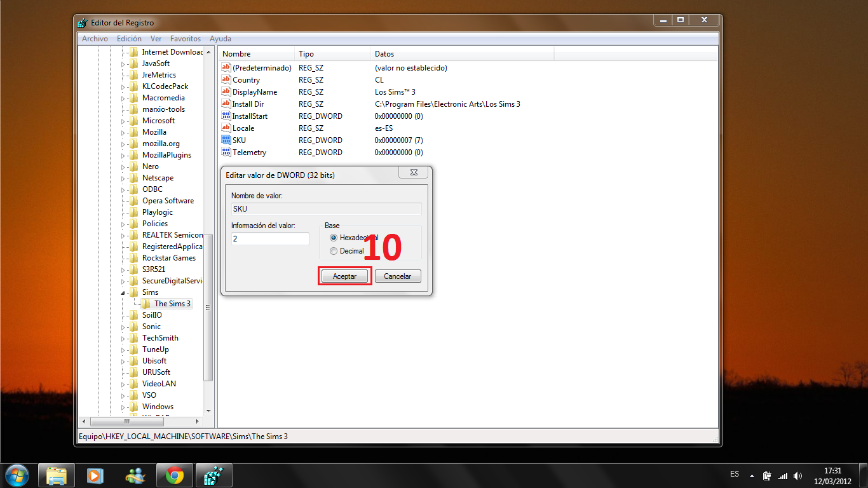Viewport: 868px width, 488px height.
Task: Select the TuneUp key
Action: [x=156, y=349]
